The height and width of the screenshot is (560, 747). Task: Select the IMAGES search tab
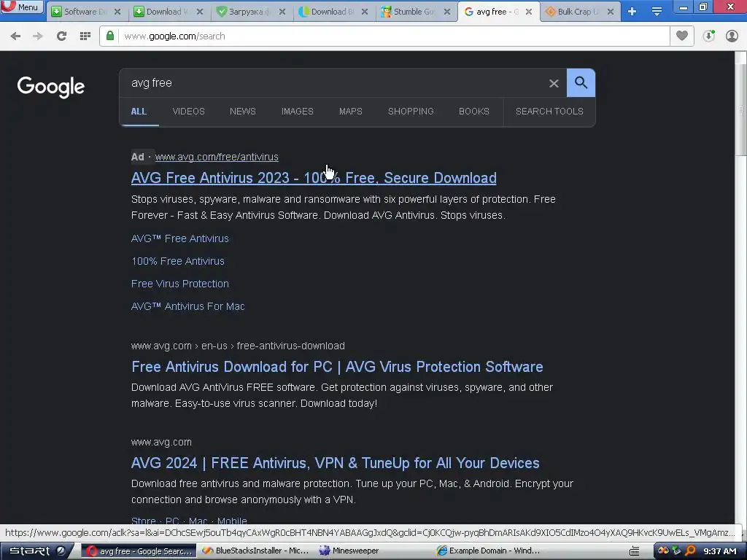298,112
